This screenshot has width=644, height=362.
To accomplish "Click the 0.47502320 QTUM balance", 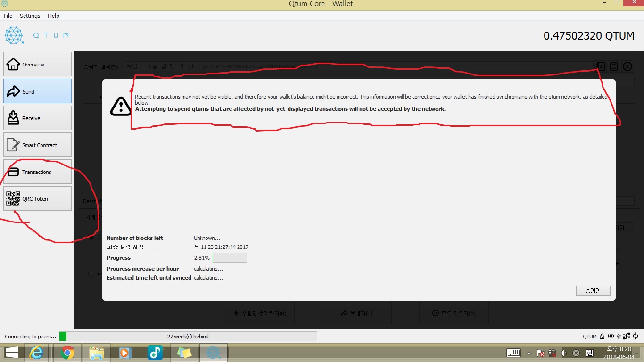I will 589,36.
